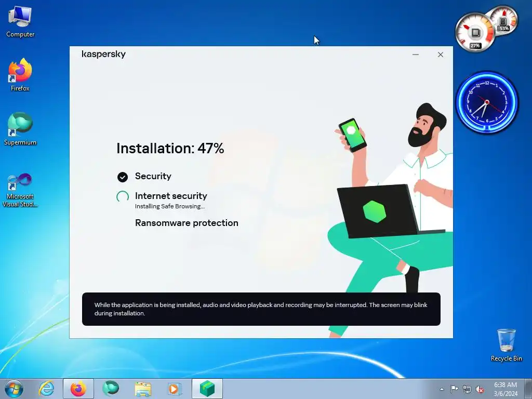Click the Security step label
This screenshot has width=532, height=399.
pyautogui.click(x=153, y=176)
